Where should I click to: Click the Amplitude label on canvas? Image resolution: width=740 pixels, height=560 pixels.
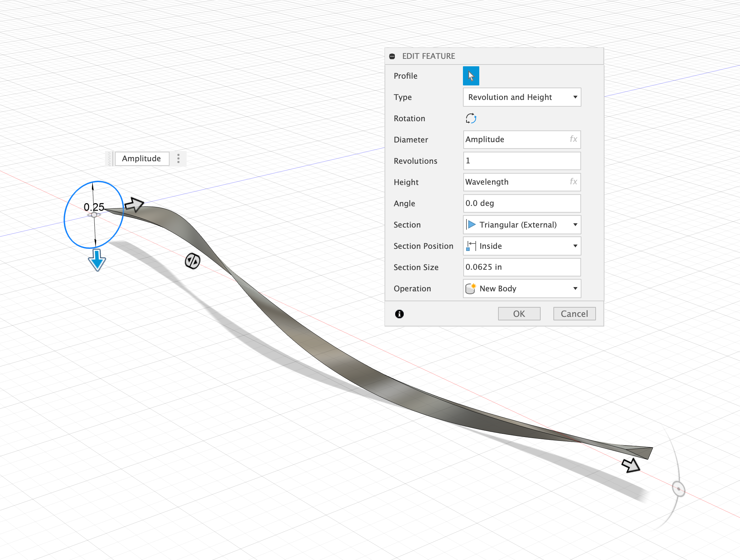pos(141,158)
